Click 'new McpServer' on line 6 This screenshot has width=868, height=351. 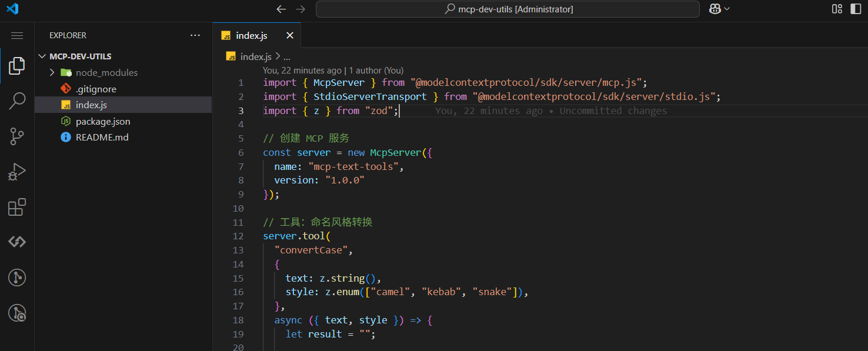(384, 152)
